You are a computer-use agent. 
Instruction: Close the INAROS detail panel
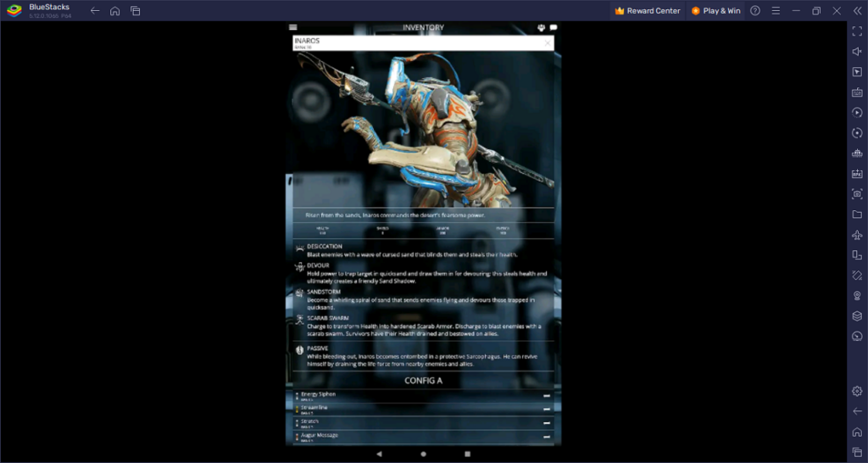pos(548,43)
